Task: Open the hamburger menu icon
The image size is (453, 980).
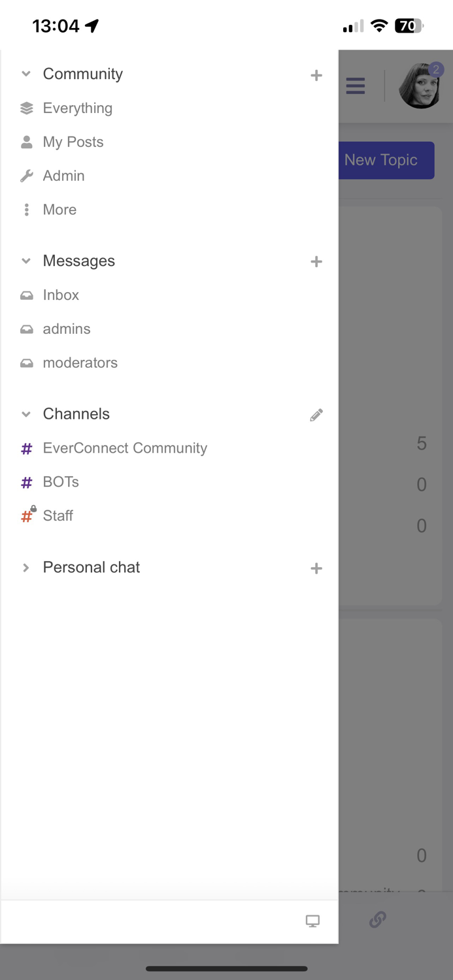Action: 355,86
